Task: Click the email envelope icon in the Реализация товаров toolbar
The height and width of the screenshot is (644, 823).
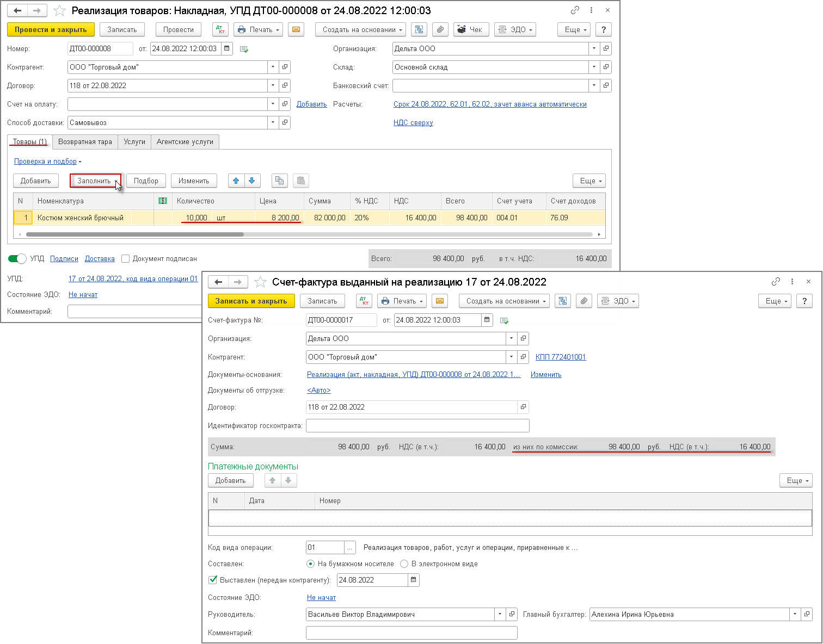Action: 296,29
